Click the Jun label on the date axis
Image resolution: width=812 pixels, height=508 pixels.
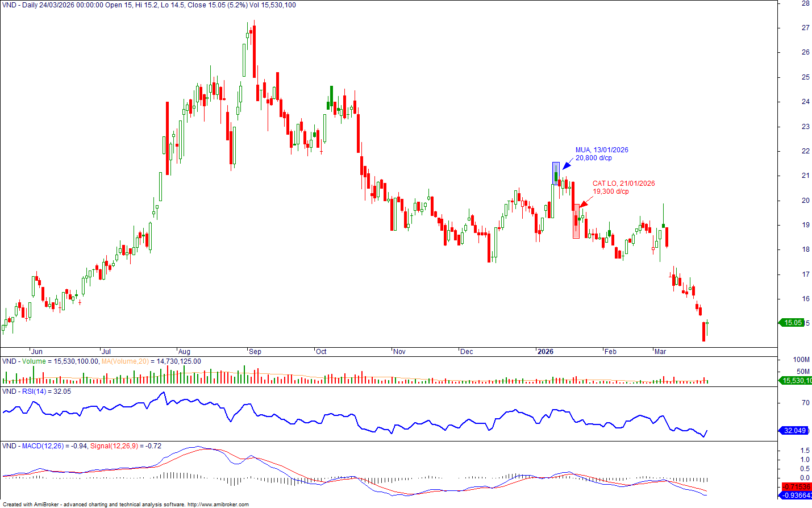coord(36,352)
